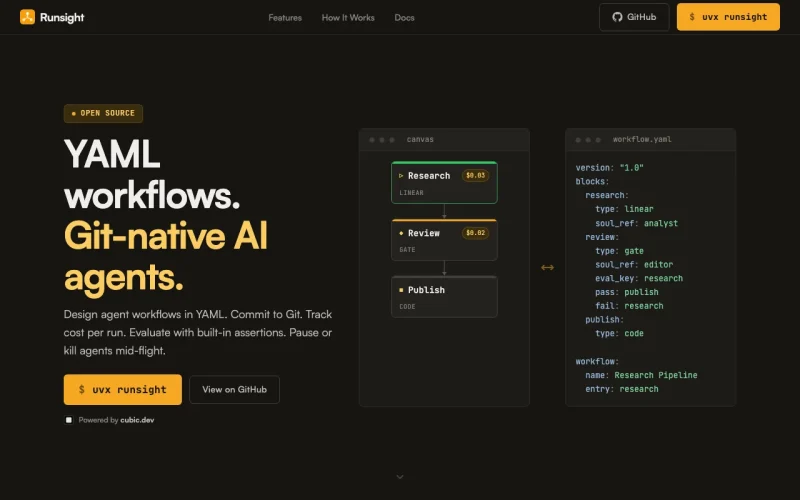Viewport: 800px width, 500px height.
Task: Click the OPEN SOURCE badge
Action: tap(104, 113)
